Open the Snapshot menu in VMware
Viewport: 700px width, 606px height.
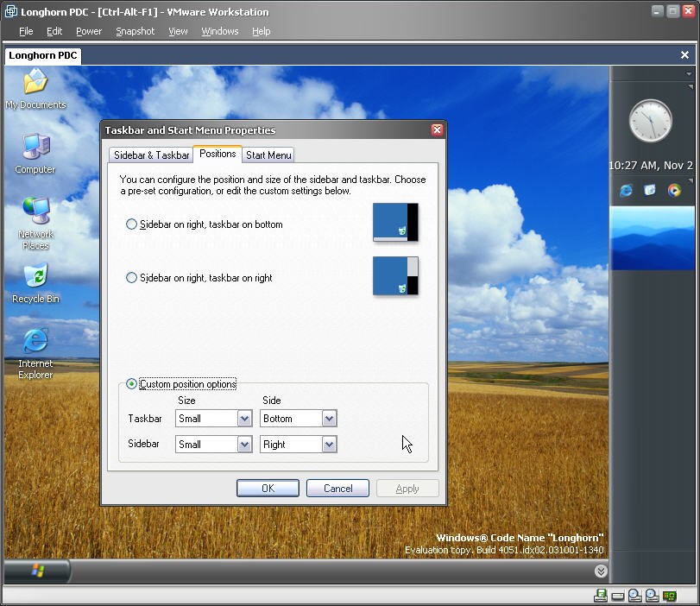(135, 31)
